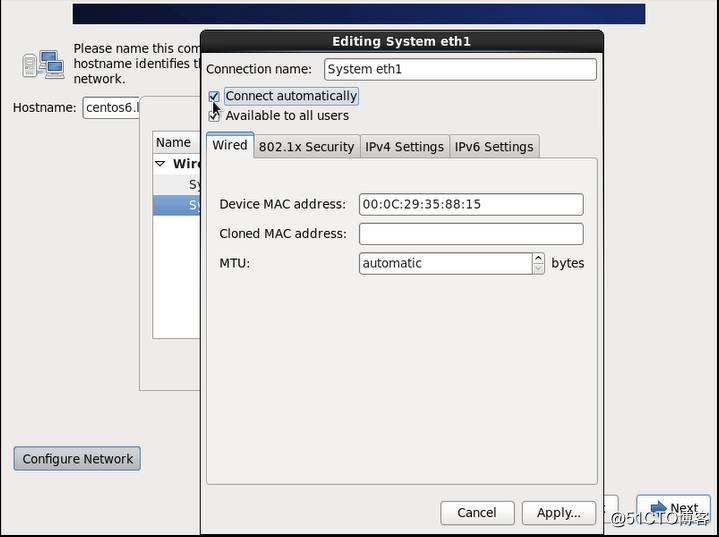Apply the connection changes
This screenshot has width=719, height=537.
click(x=559, y=512)
